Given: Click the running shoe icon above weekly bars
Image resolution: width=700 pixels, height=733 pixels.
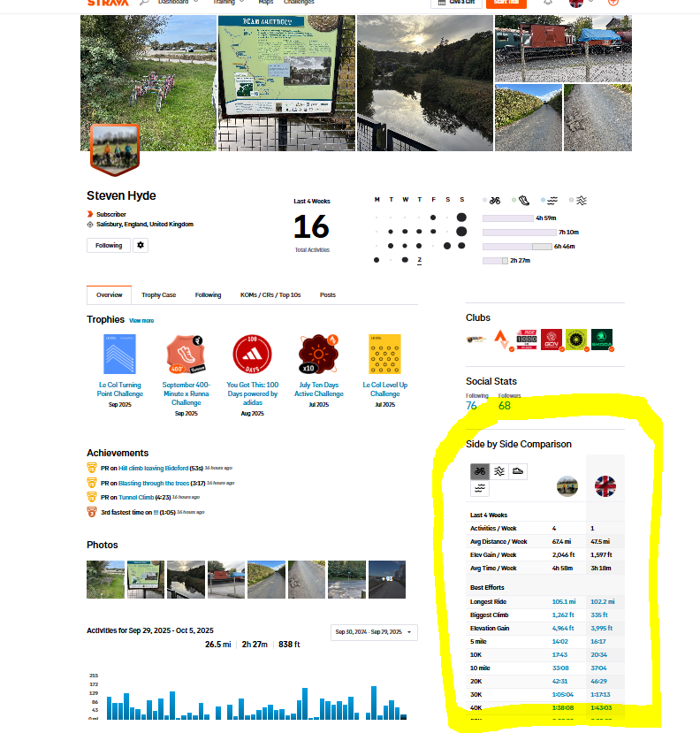Looking at the screenshot, I should click(x=522, y=201).
